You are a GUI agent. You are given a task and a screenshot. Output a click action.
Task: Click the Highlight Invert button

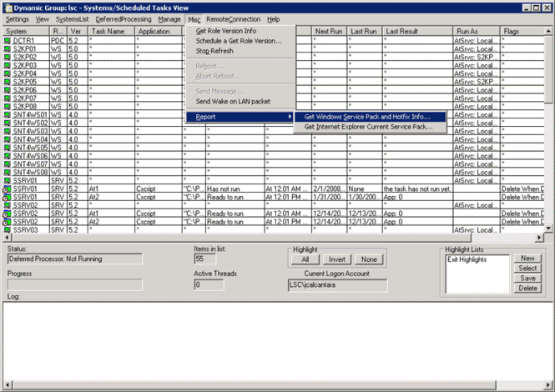[336, 259]
